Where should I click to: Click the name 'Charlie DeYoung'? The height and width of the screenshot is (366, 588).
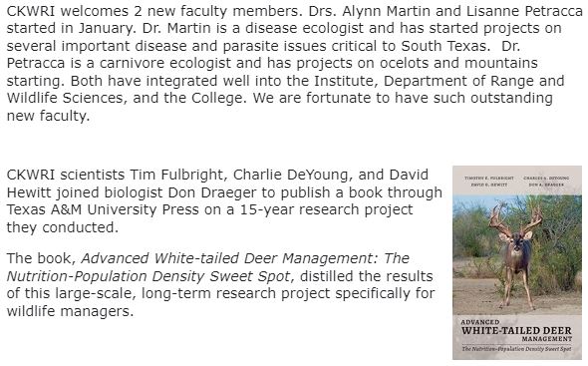click(x=293, y=175)
